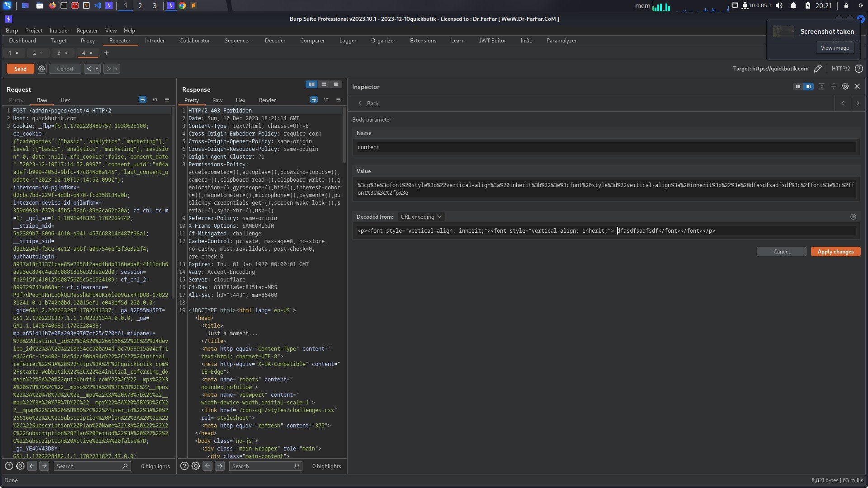The image size is (868, 488).
Task: Add another decoding with the plus icon
Action: coord(853,217)
